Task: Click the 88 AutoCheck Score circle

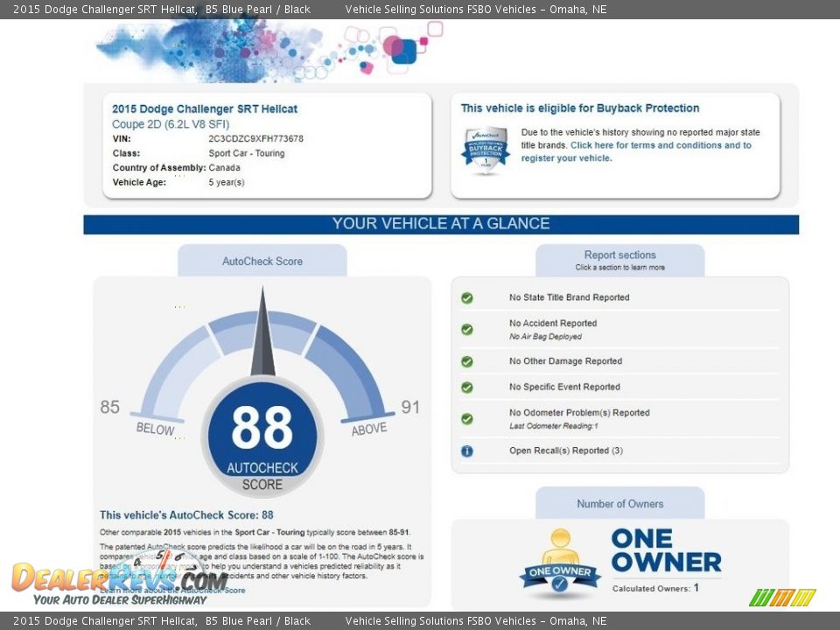Action: pyautogui.click(x=262, y=437)
